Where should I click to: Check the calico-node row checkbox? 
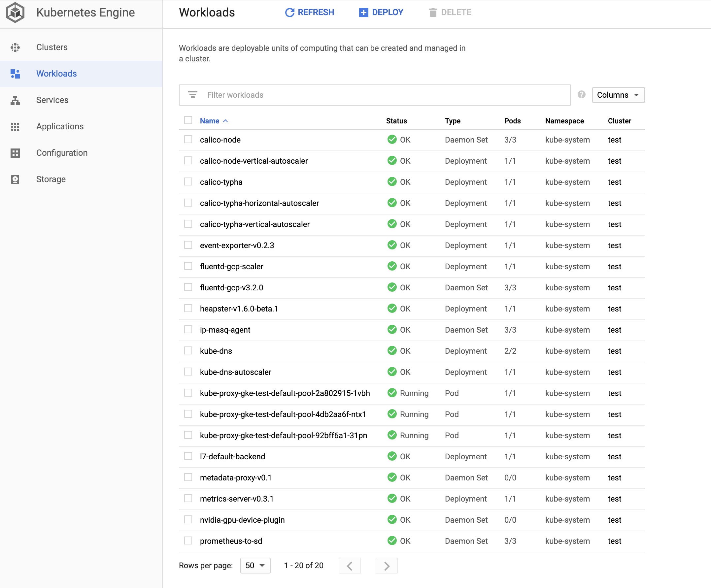click(x=188, y=140)
